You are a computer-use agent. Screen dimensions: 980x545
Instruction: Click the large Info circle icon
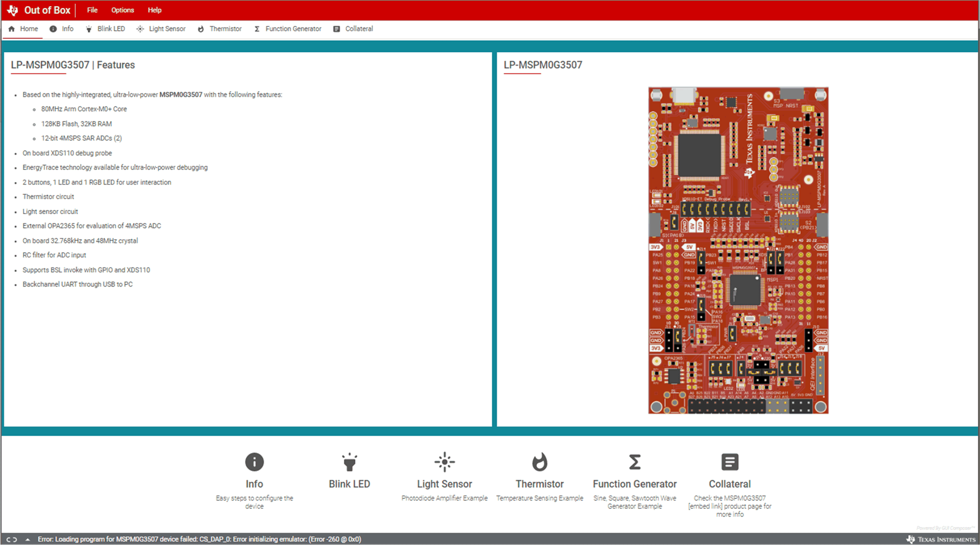coord(254,462)
